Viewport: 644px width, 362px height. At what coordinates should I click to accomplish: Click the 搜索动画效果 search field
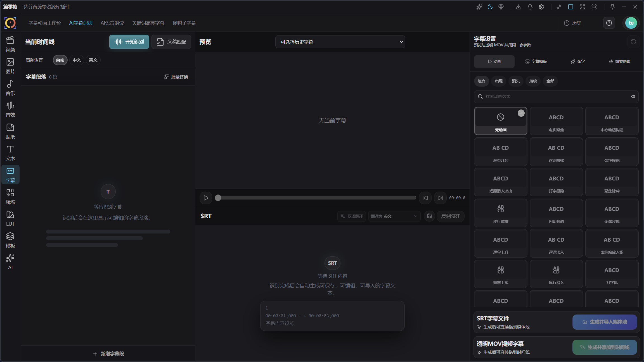(x=556, y=97)
